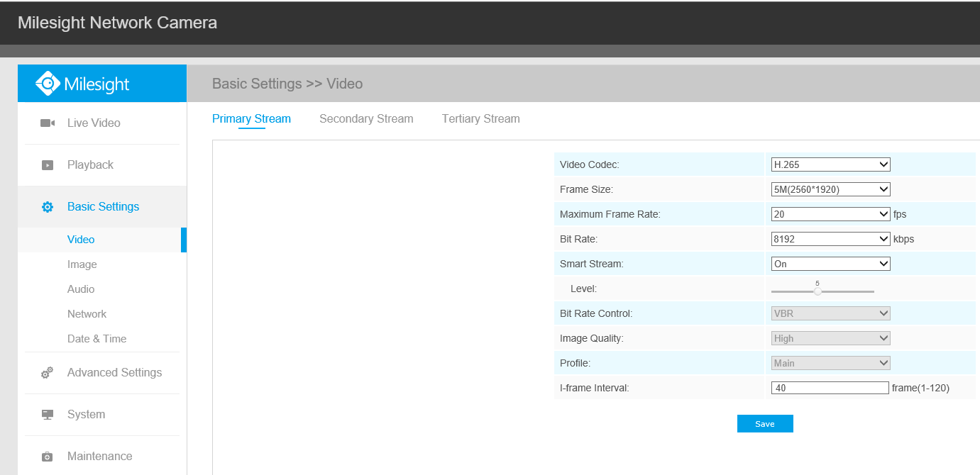The image size is (980, 475).
Task: Click the I-frame Interval input field
Action: 830,387
